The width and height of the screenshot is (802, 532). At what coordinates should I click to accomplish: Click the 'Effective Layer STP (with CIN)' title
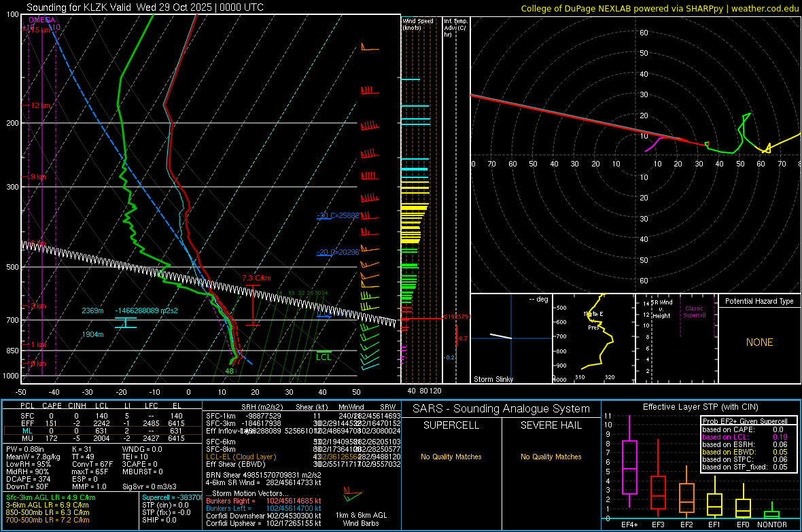tap(700, 407)
